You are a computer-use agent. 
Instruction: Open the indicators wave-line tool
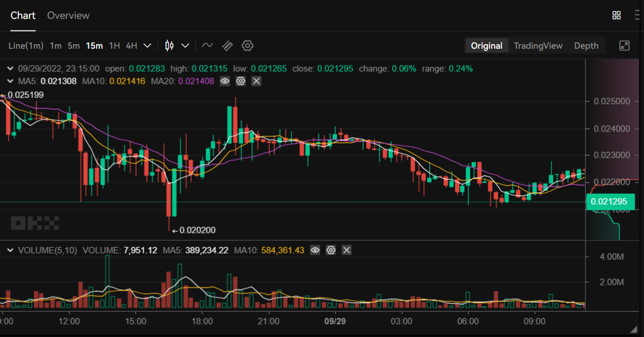pos(207,46)
